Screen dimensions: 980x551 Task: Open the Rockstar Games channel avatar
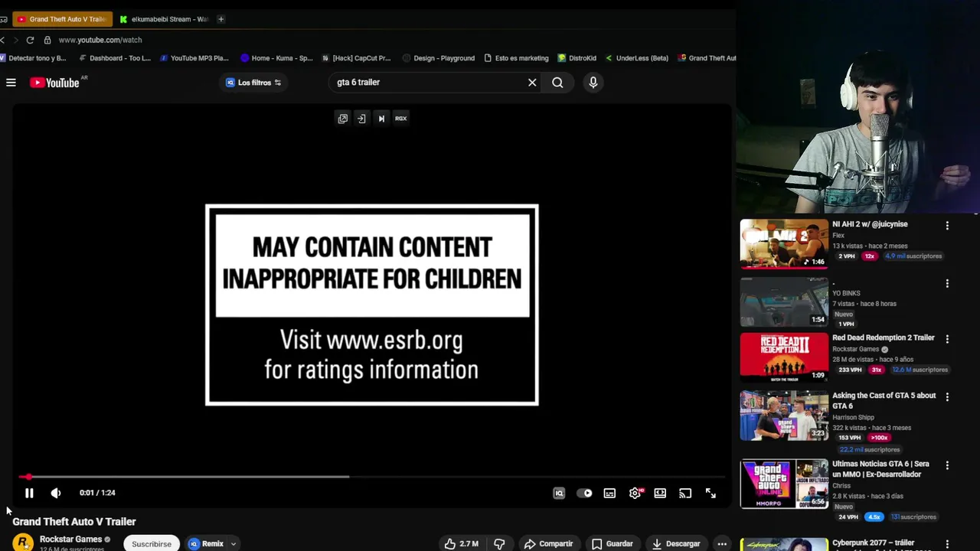tap(23, 543)
